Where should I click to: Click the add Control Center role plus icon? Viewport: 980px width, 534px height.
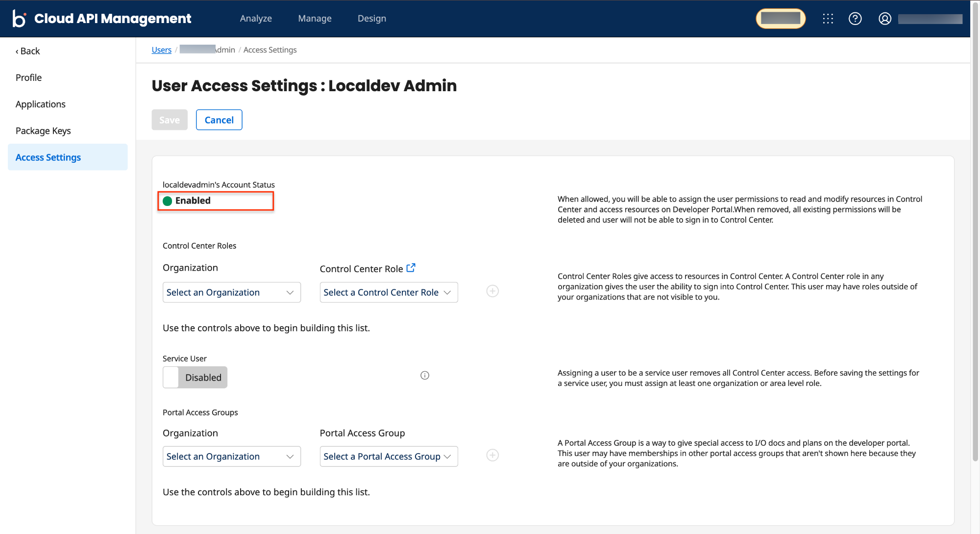pyautogui.click(x=492, y=291)
